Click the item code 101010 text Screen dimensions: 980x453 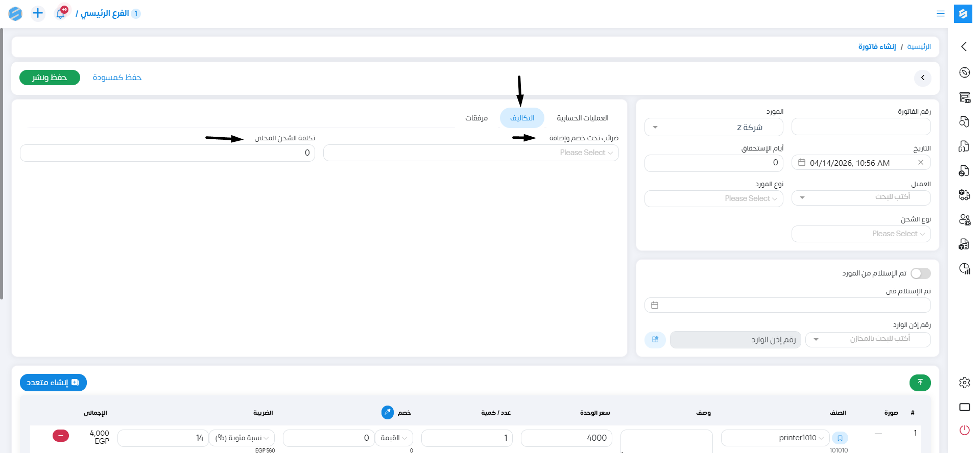[839, 450]
